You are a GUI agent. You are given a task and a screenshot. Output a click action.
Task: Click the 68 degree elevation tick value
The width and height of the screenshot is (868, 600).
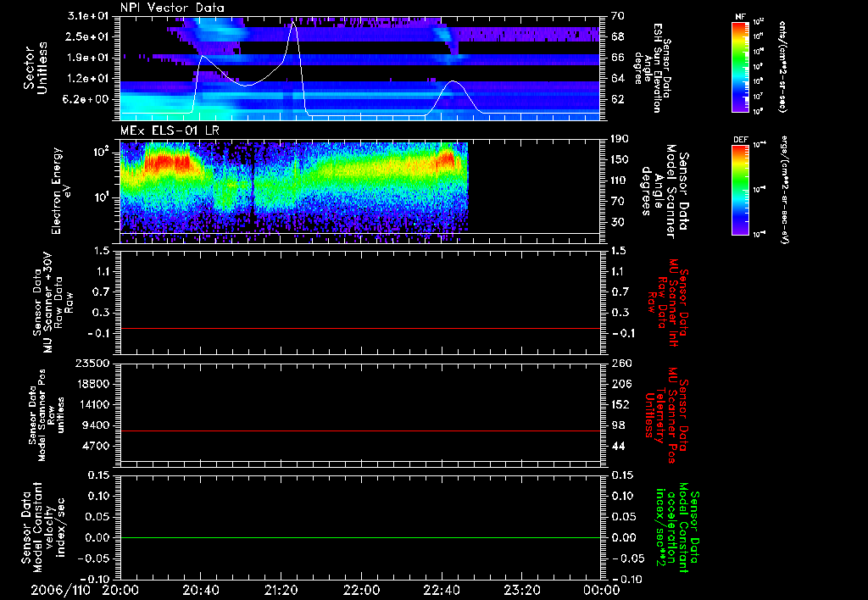pyautogui.click(x=618, y=36)
